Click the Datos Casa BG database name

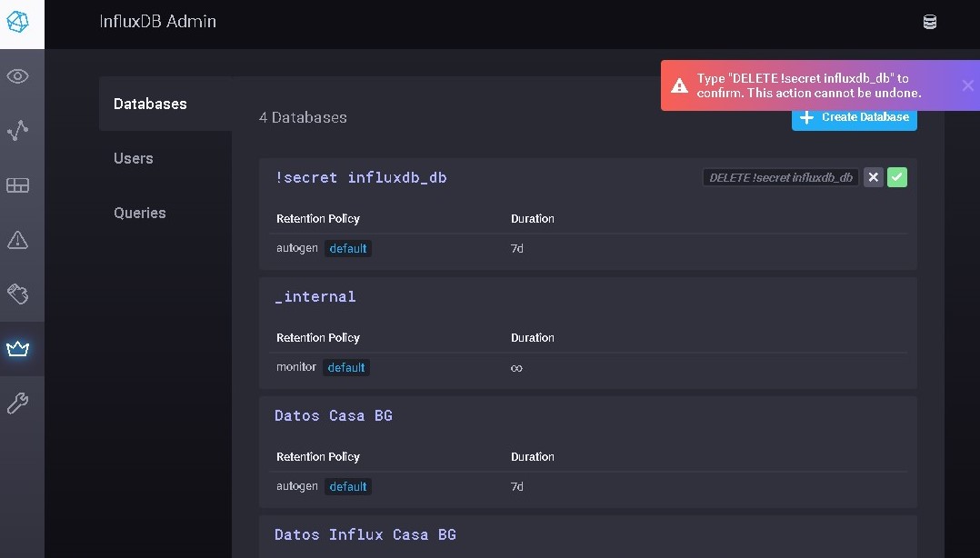[334, 415]
